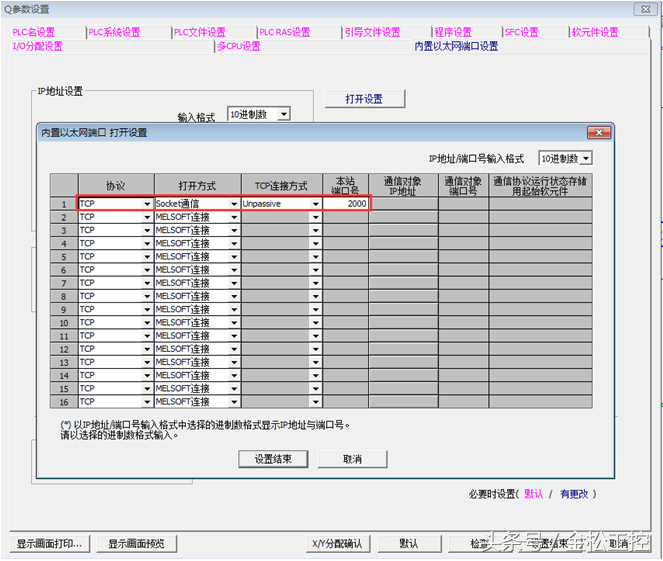Screen dimensions: 663x561
Task: Switch to the PLC名设置 tab
Action: (34, 32)
